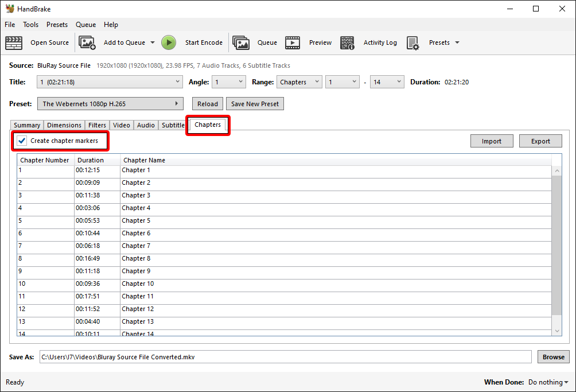Open the end chapter dropdown showing 14
Screen dimensions: 576x392
pyautogui.click(x=387, y=82)
